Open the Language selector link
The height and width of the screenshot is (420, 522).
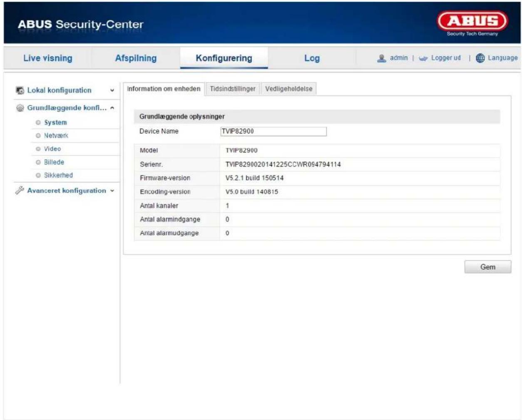(503, 58)
